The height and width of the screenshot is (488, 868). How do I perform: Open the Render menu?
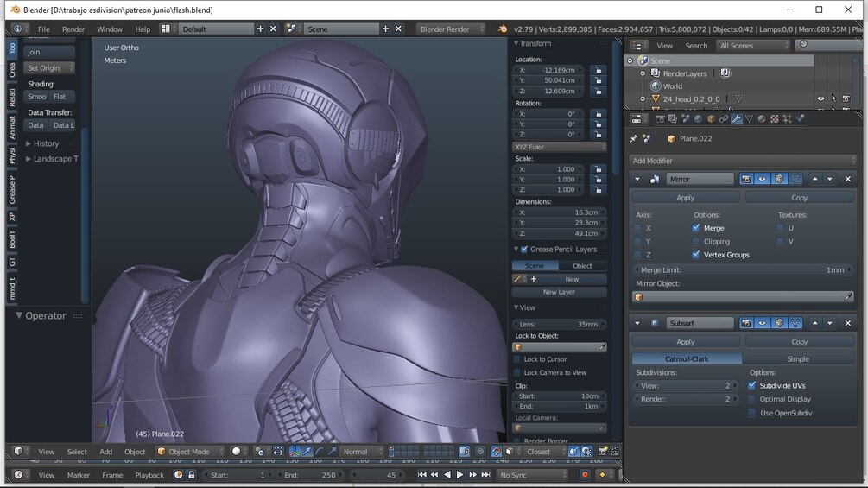click(x=73, y=29)
